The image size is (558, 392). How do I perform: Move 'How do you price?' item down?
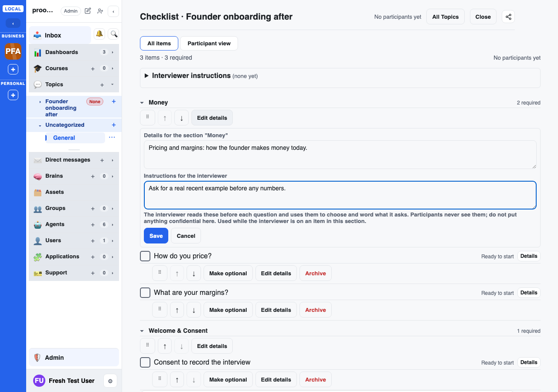tap(194, 274)
